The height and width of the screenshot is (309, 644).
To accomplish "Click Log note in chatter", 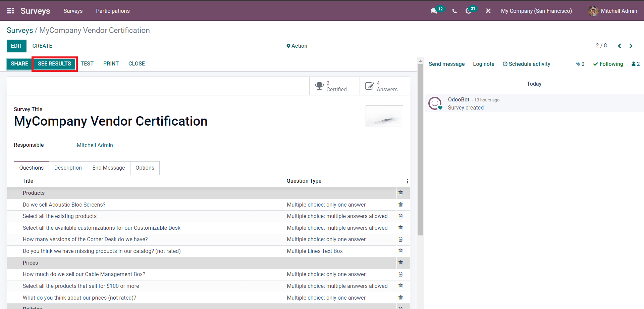I will point(484,64).
